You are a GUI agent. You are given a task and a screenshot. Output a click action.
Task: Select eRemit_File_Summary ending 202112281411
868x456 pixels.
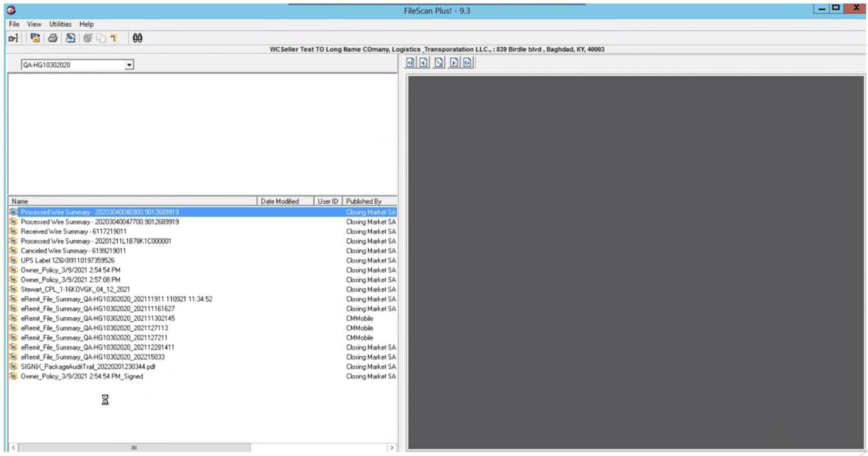[x=98, y=348]
